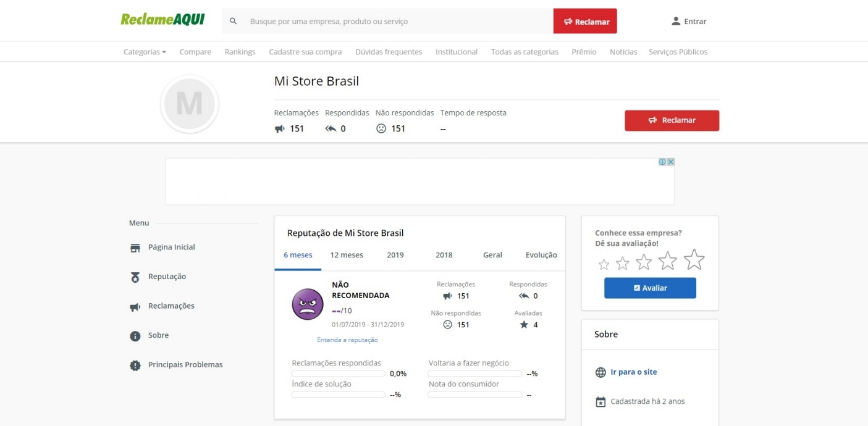This screenshot has height=426, width=868.
Task: Click megaphone icon in reputation card
Action: coord(448,296)
